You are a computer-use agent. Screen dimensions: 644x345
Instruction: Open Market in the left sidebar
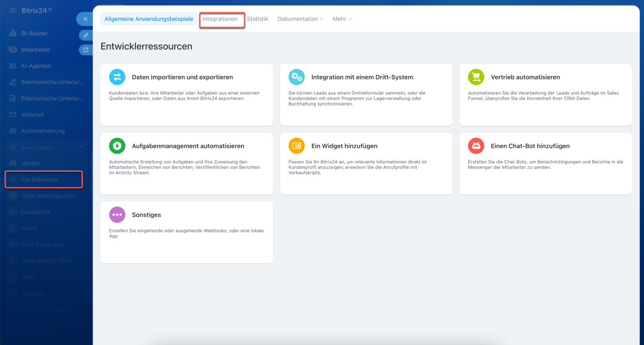(x=30, y=163)
